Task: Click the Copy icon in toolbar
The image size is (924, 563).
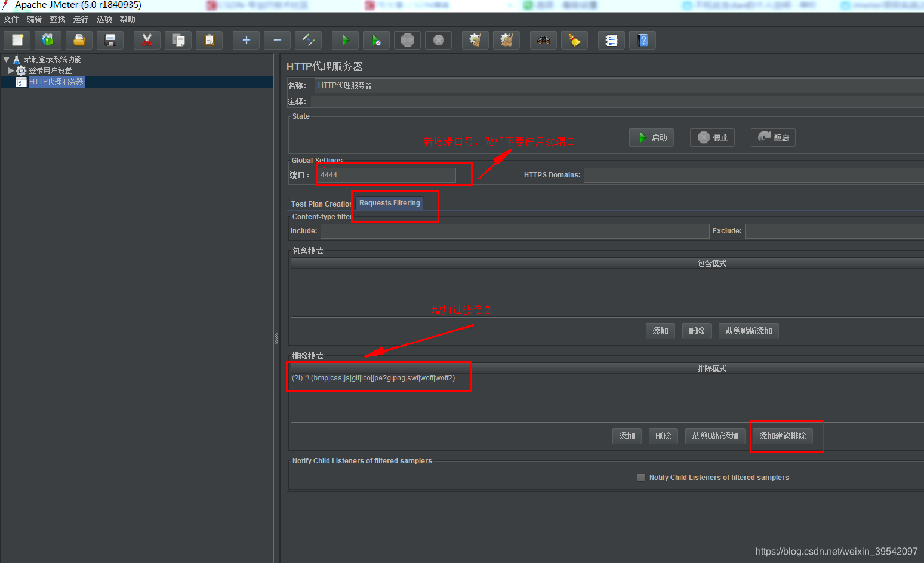Action: (178, 40)
